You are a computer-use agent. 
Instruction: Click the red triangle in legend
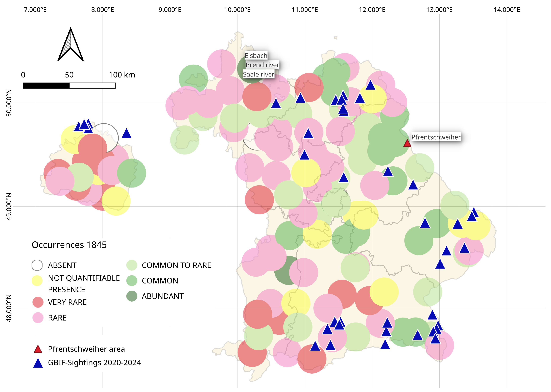coord(38,349)
